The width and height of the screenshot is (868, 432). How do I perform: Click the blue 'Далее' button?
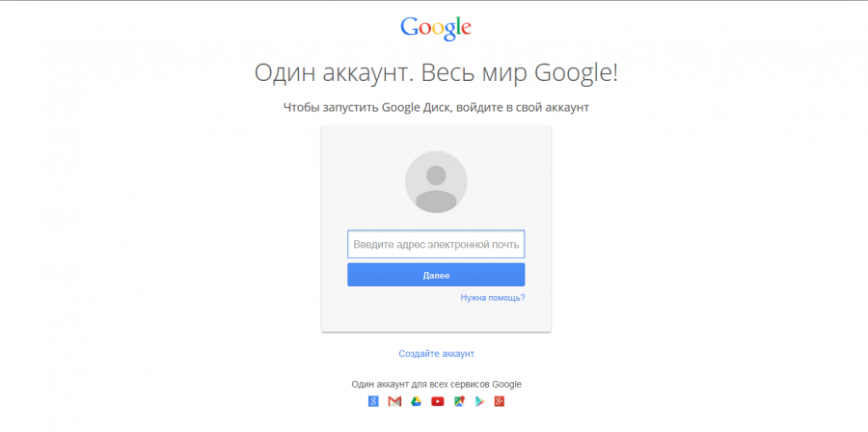tap(436, 275)
